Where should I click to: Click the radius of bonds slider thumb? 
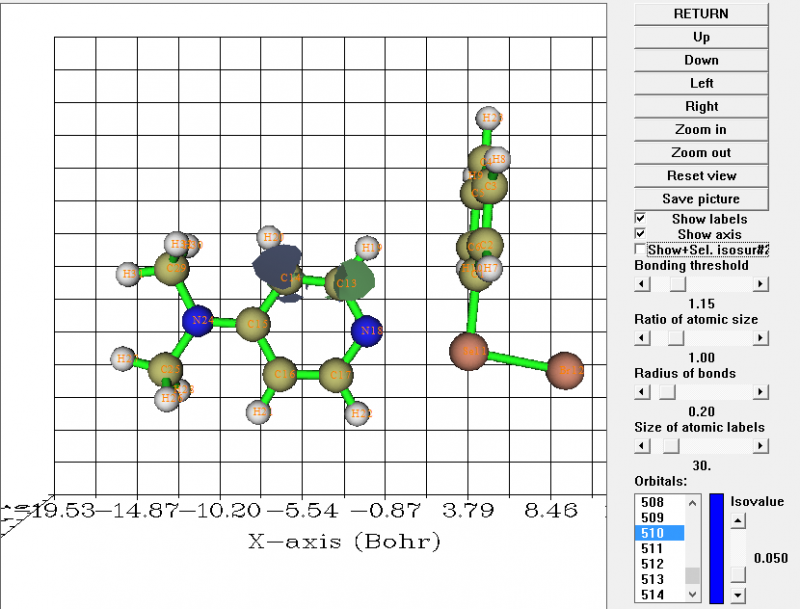tap(667, 392)
